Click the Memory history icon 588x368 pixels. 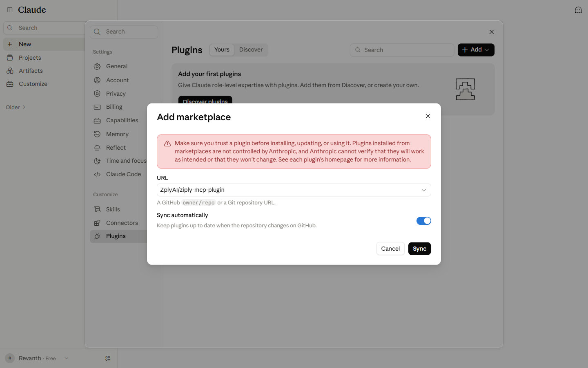(x=97, y=134)
